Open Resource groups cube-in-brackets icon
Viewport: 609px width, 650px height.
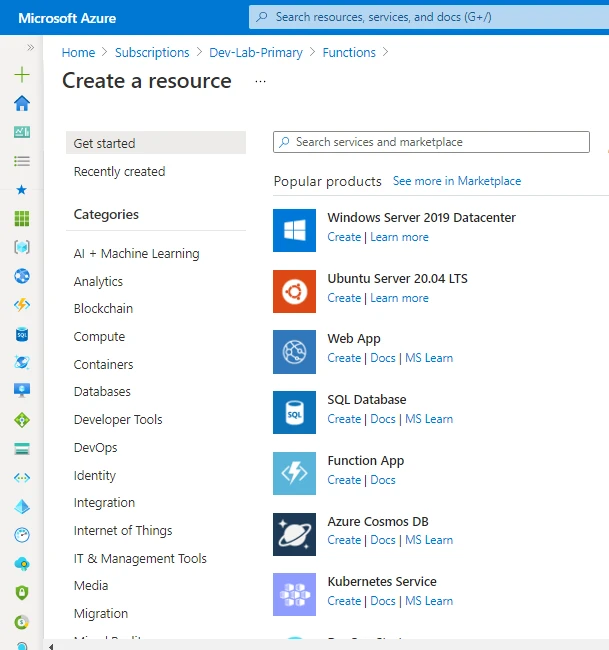point(22,247)
